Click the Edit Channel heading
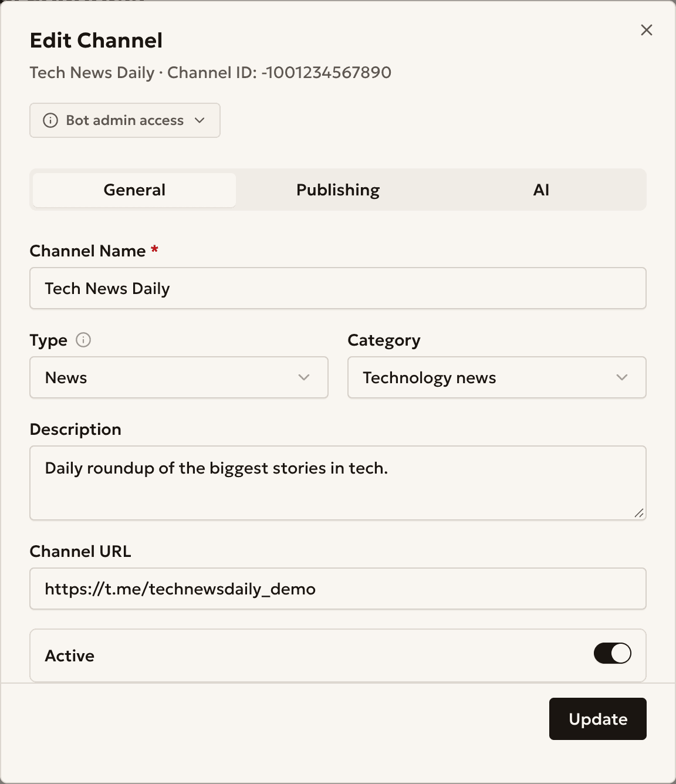 96,40
